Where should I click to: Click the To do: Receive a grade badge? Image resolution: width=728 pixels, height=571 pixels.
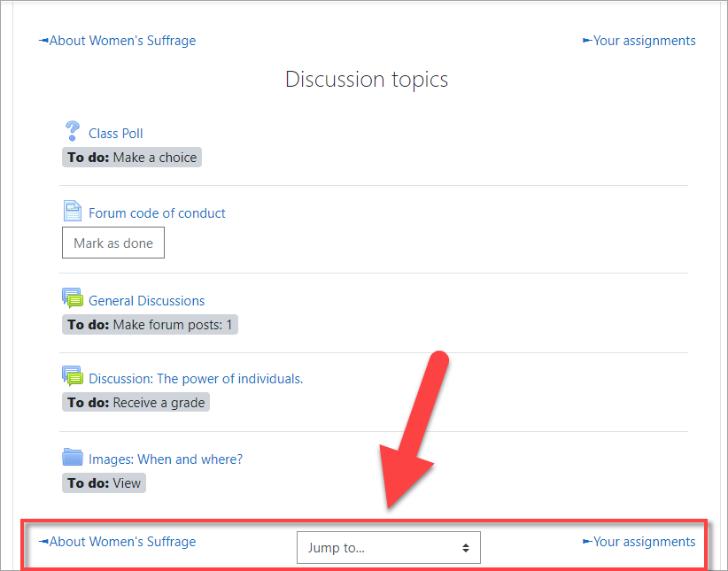[136, 403]
